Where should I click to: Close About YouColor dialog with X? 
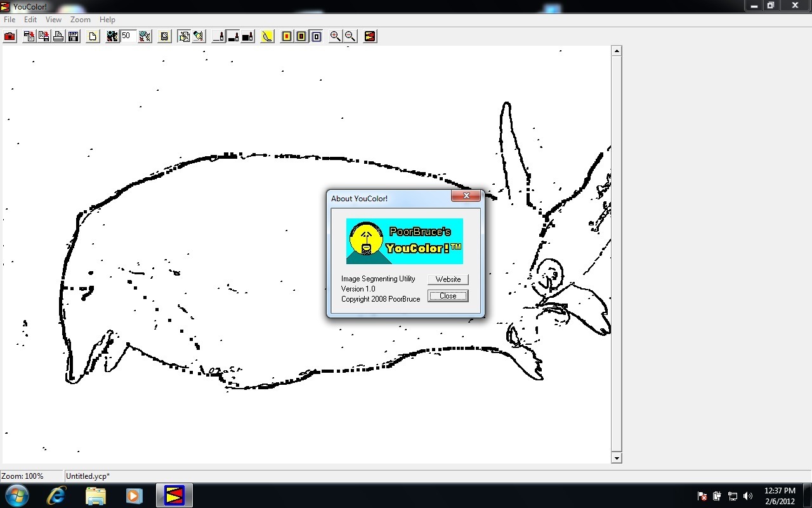click(x=466, y=196)
